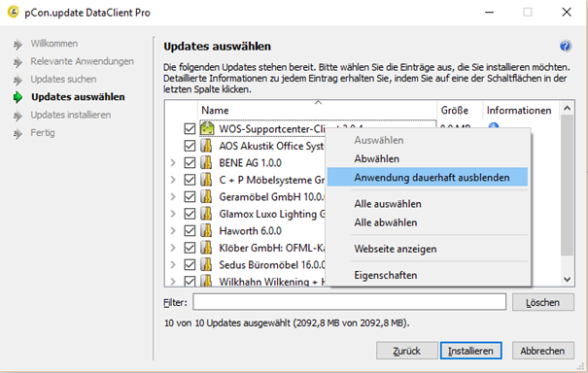Toggle the Sedus Büromöbel checkbox
The height and width of the screenshot is (373, 588).
(x=190, y=264)
